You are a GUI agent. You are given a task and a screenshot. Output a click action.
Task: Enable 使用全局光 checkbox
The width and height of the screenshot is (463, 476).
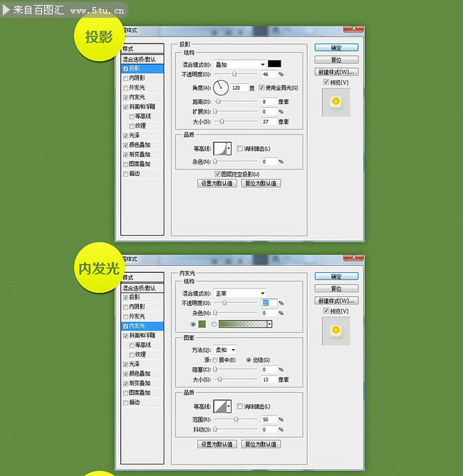[261, 88]
